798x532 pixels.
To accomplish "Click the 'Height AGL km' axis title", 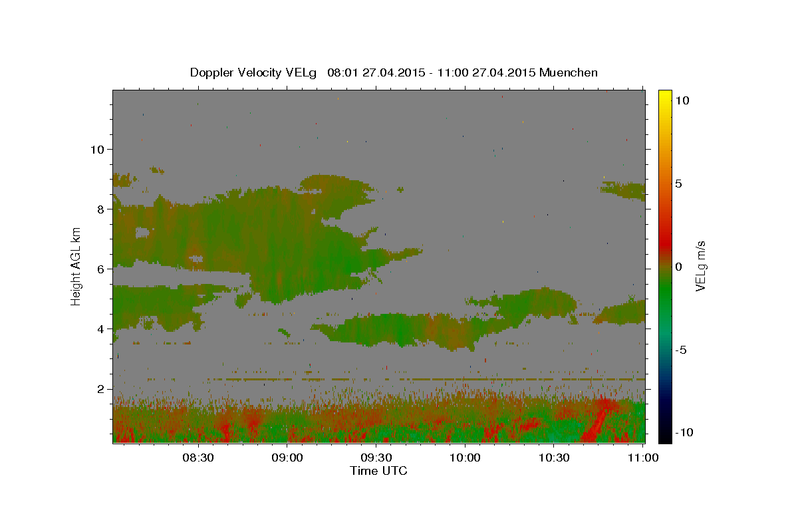I will click(x=76, y=266).
